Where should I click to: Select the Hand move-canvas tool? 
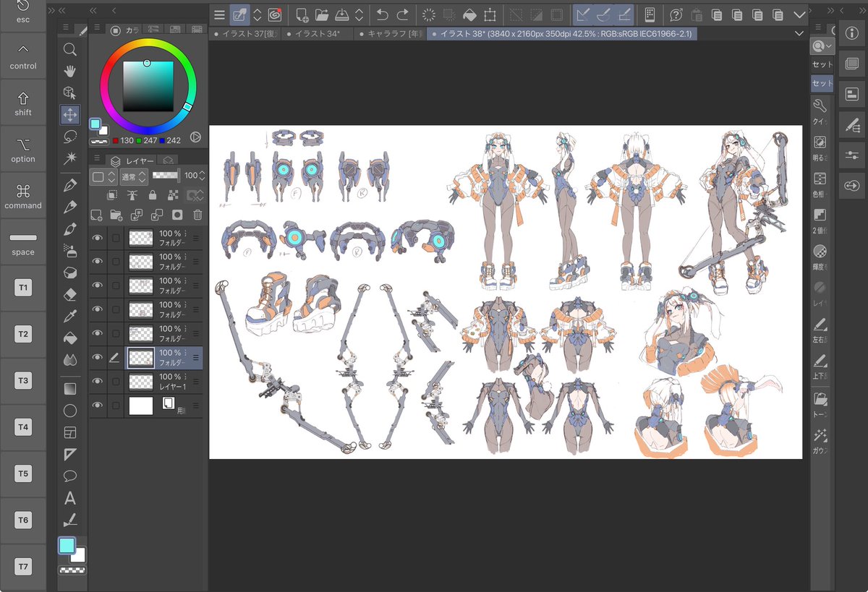point(70,71)
